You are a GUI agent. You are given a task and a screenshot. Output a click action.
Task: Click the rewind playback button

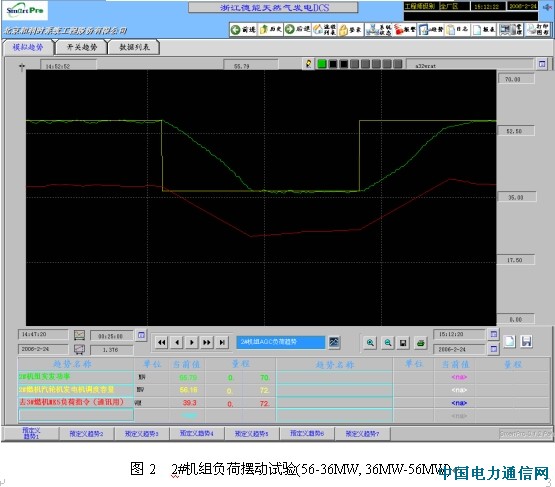tap(161, 342)
